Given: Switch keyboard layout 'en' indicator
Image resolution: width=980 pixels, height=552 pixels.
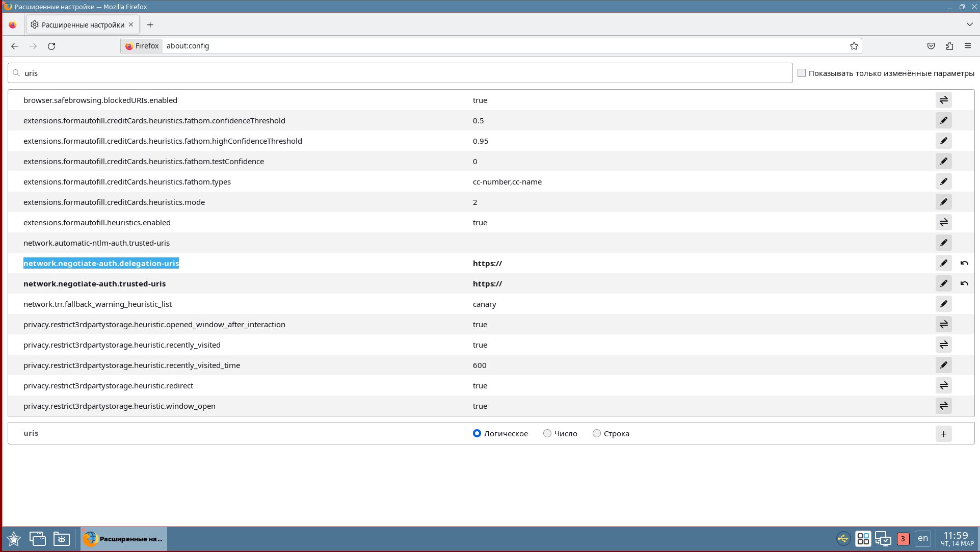Looking at the screenshot, I should click(923, 538).
